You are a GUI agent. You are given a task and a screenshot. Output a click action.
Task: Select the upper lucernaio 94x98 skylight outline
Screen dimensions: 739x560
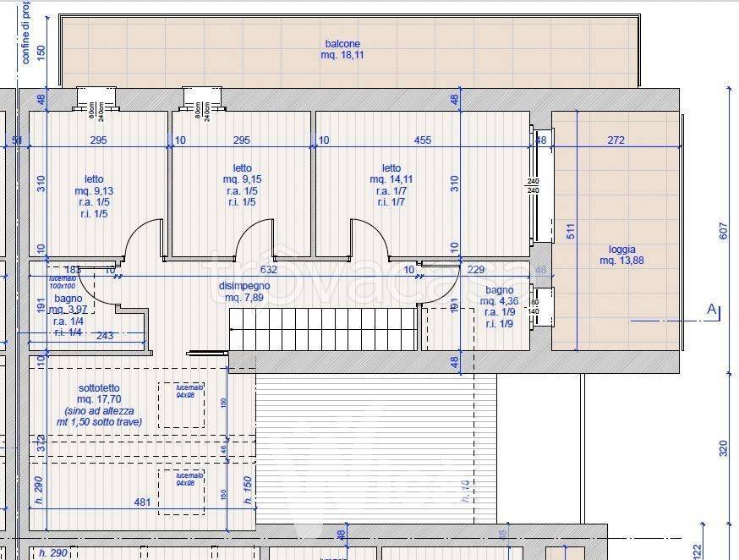pos(182,404)
